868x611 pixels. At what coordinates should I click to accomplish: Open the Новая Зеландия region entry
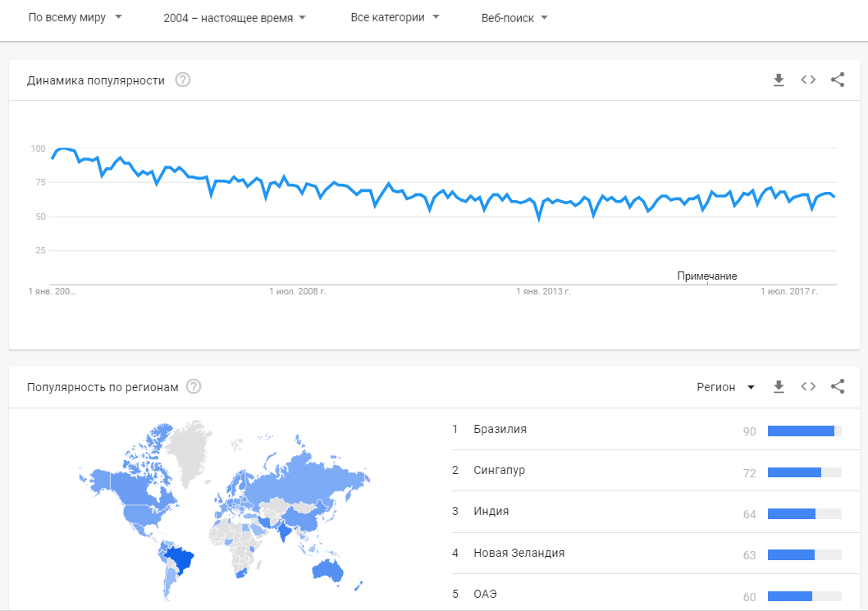[519, 553]
